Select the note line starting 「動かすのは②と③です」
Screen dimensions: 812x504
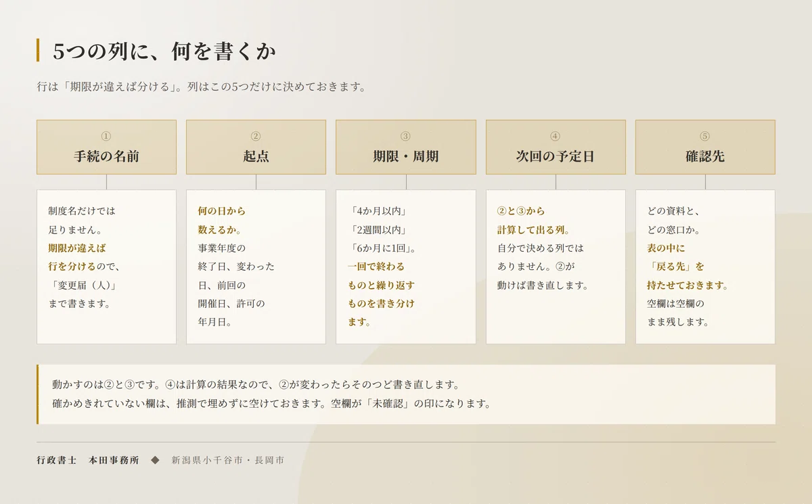pyautogui.click(x=256, y=385)
